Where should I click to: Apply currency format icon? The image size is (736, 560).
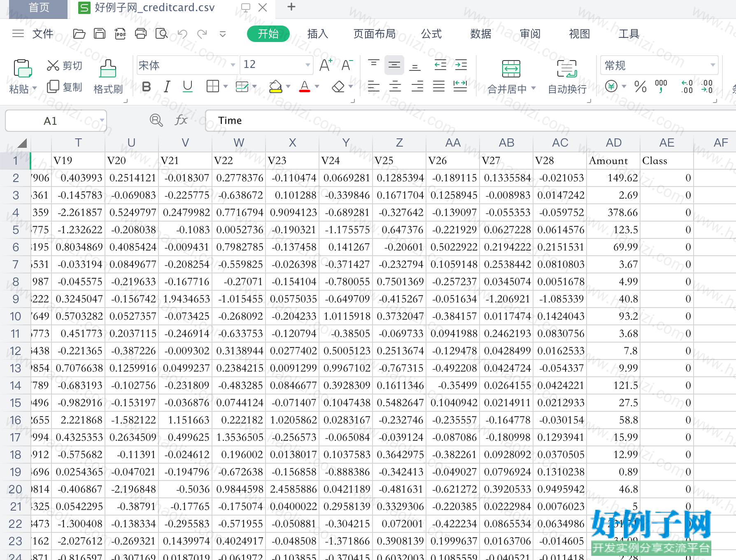point(611,86)
